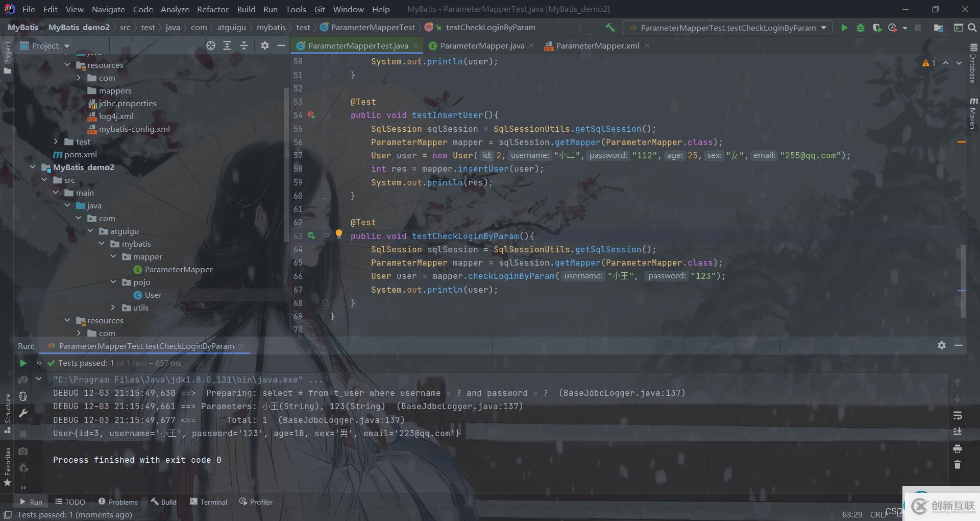Open Project panel settings gear
Screen dimensions: 980x521
[264, 45]
